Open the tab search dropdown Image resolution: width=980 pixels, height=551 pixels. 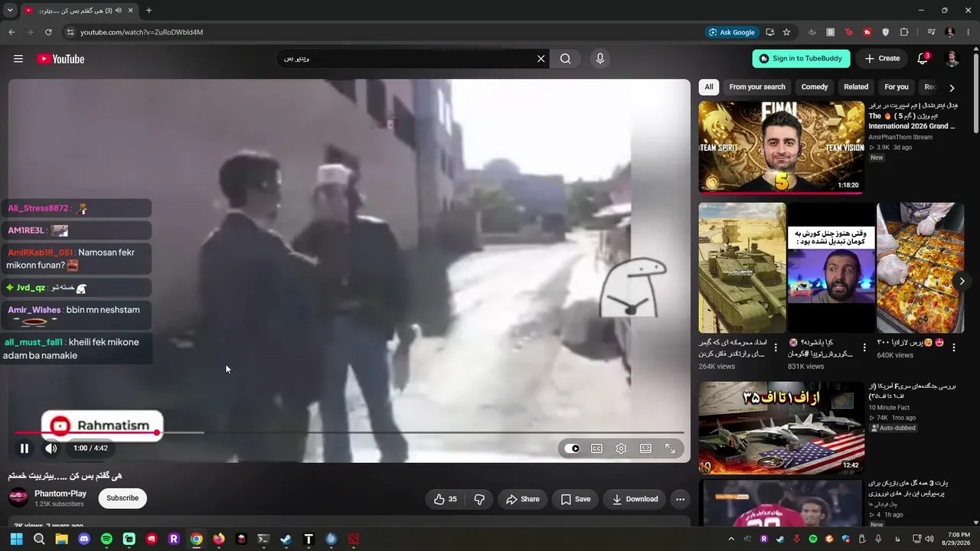pos(10,11)
